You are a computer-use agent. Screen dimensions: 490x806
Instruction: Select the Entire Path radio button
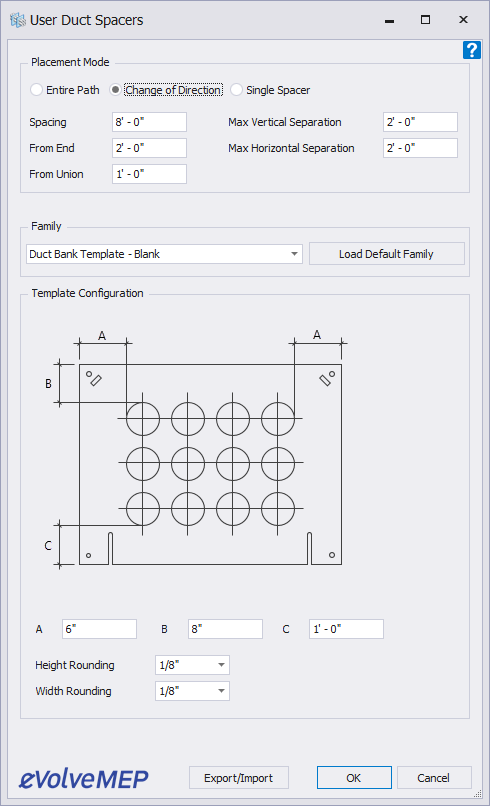36,90
